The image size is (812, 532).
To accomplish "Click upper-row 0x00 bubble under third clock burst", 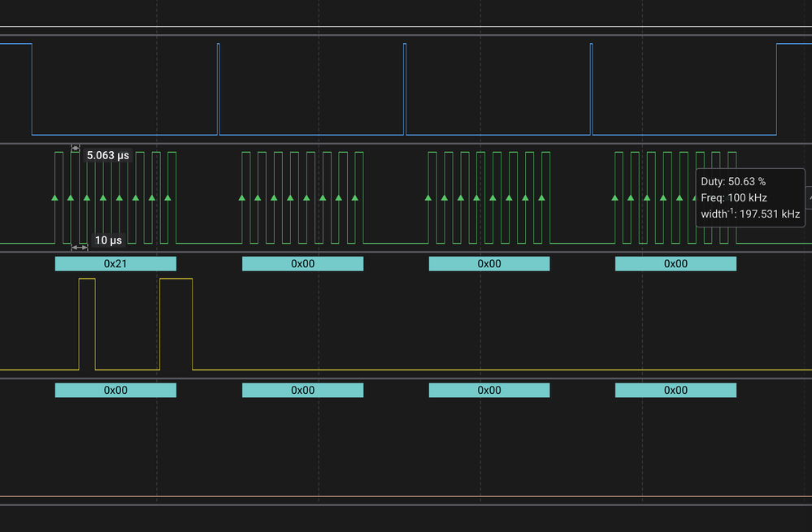I will [x=489, y=263].
